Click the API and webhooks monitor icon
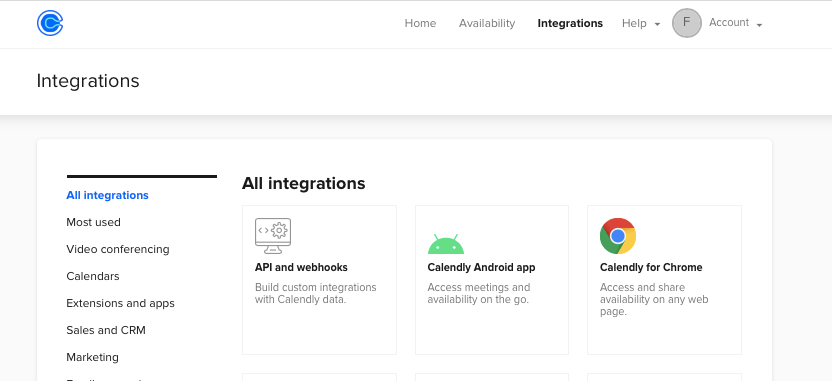The image size is (832, 381). pos(273,236)
